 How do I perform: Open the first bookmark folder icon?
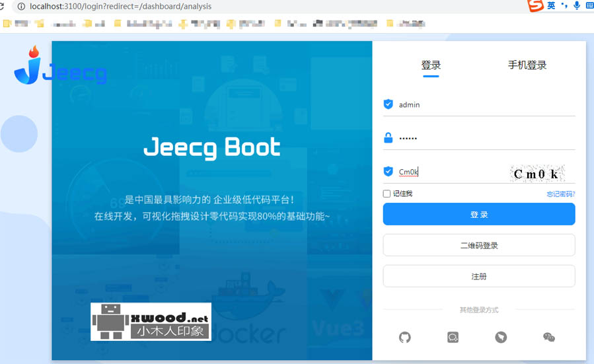pyautogui.click(x=7, y=24)
